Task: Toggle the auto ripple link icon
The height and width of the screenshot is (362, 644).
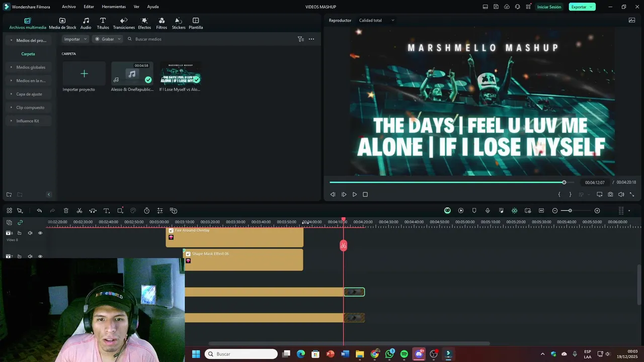Action: click(x=20, y=222)
